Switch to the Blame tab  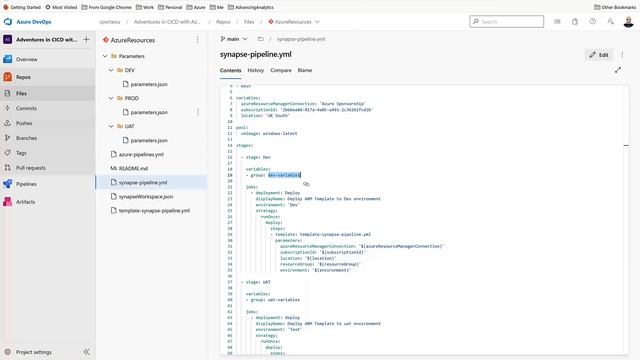tap(304, 70)
